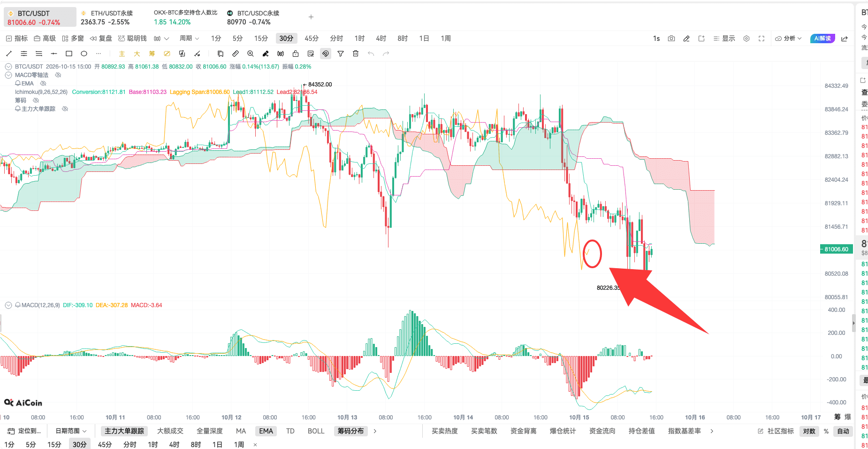Click the lock drawings icon

tap(296, 54)
